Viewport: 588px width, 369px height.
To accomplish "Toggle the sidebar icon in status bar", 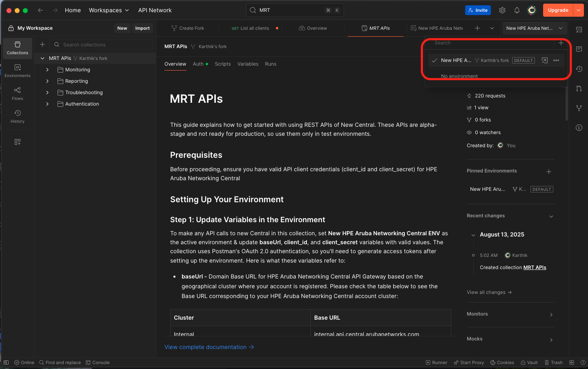I will pos(6,362).
